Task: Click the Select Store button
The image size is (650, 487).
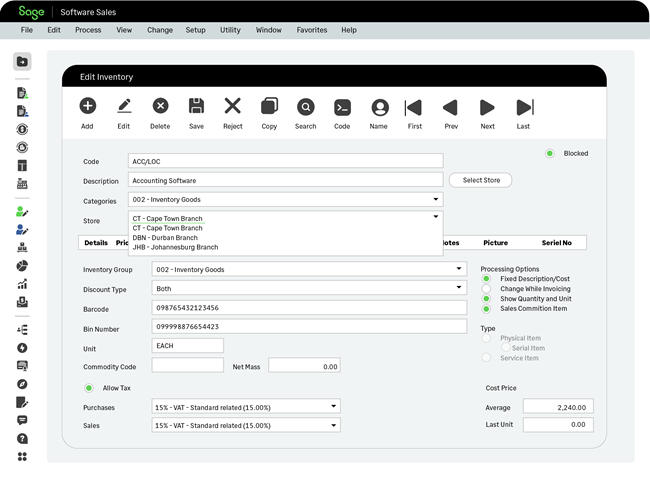Action: [480, 180]
